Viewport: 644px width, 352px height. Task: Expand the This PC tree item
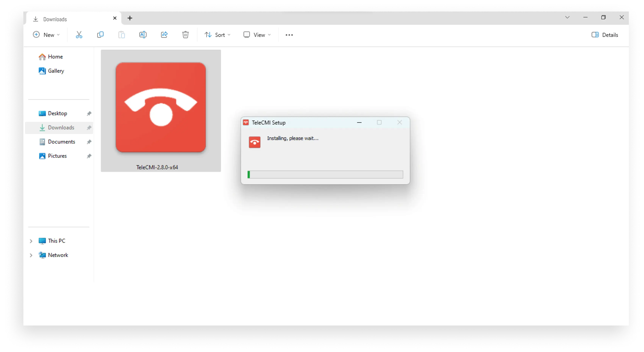point(31,241)
